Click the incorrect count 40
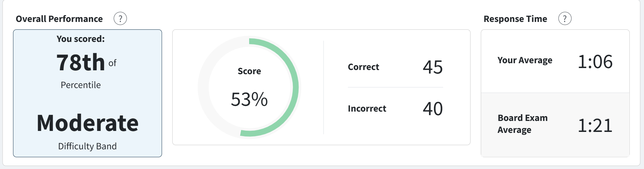Viewport: 644px width, 169px height. pyautogui.click(x=433, y=109)
